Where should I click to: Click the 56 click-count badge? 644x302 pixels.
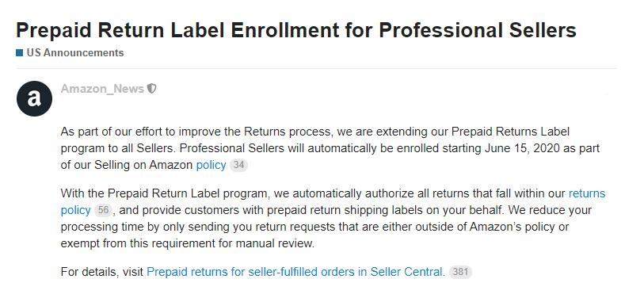pyautogui.click(x=103, y=210)
